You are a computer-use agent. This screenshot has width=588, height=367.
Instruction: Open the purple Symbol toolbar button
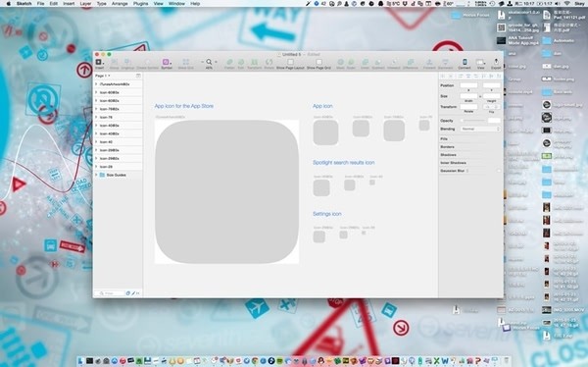point(167,63)
